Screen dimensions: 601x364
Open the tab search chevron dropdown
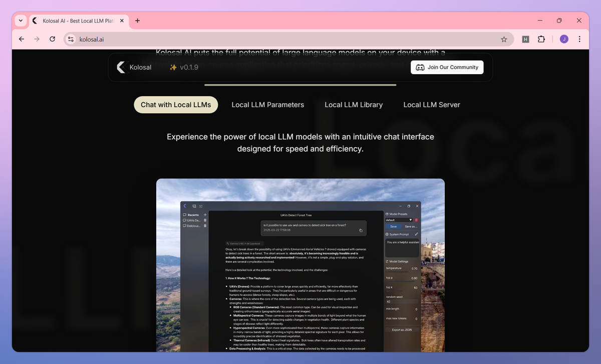click(20, 21)
